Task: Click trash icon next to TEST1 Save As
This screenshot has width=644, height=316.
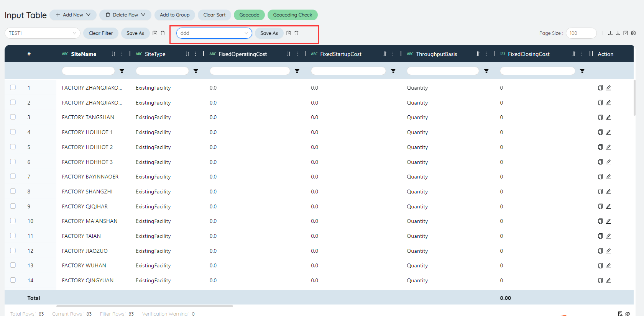Action: [x=163, y=33]
